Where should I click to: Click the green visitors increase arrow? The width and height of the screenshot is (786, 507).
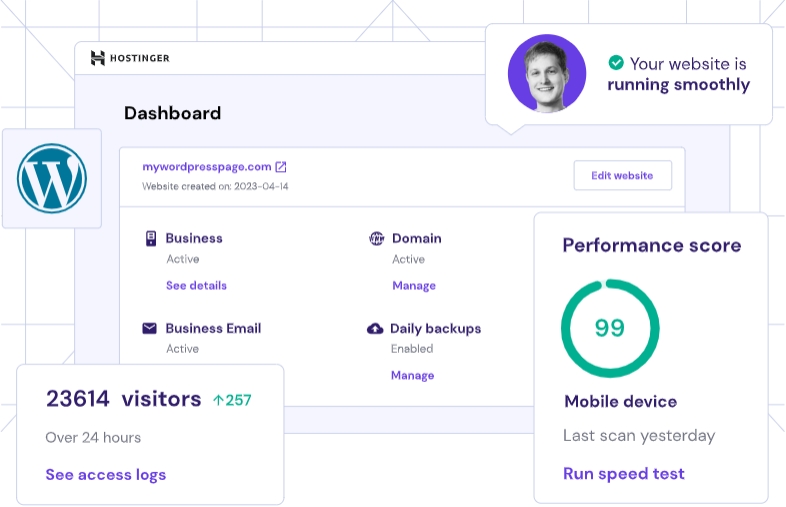coord(217,400)
